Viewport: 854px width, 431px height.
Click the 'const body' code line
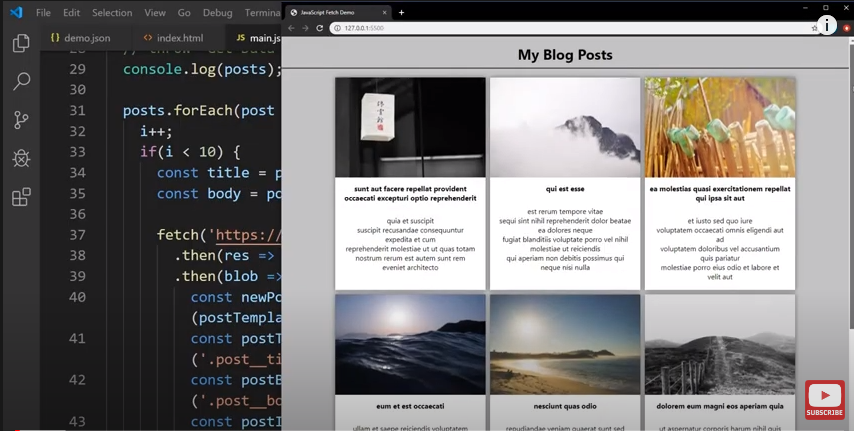click(219, 193)
